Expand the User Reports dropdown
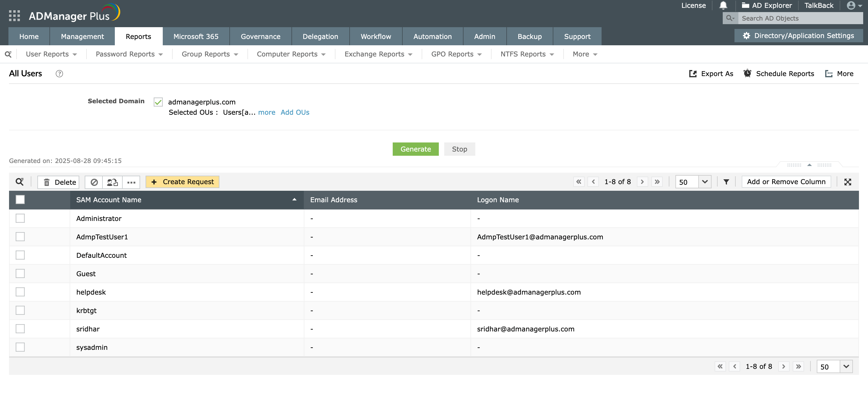Image resolution: width=868 pixels, height=396 pixels. coord(51,54)
